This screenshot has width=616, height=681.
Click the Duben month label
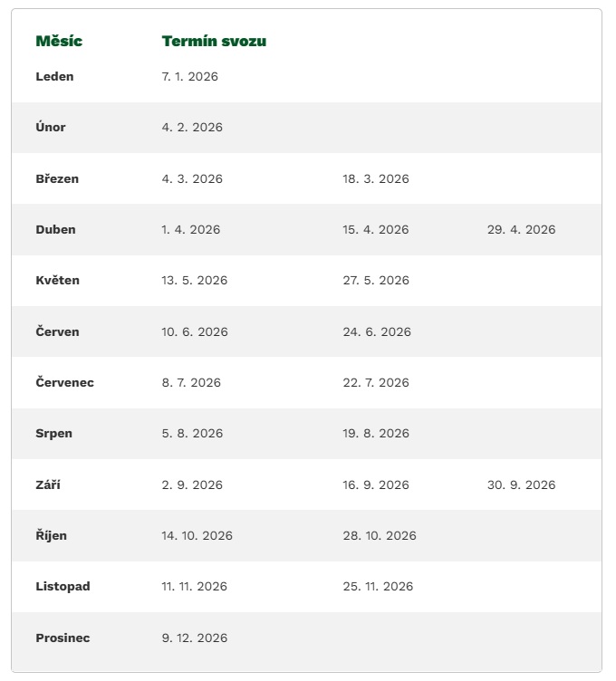pyautogui.click(x=55, y=229)
